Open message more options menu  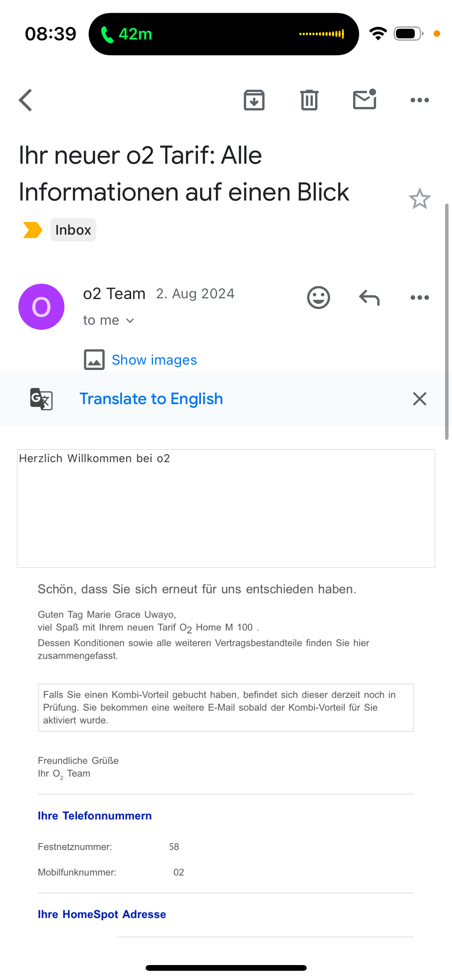(x=420, y=298)
